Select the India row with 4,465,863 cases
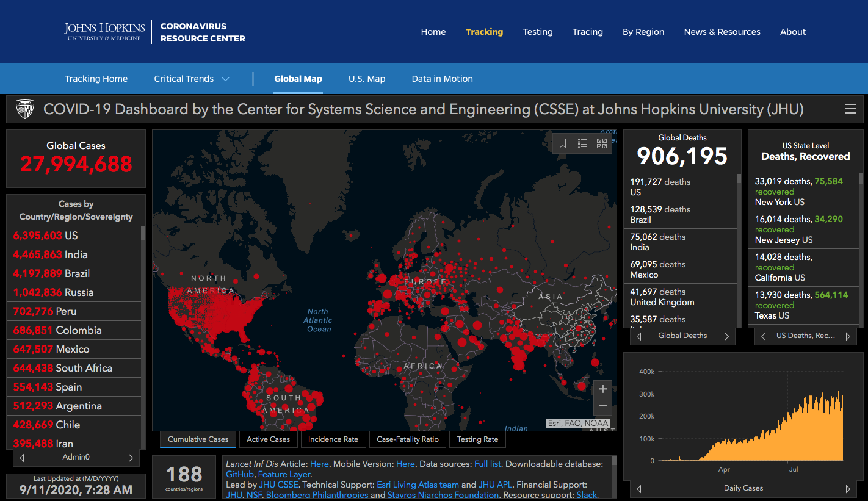The image size is (868, 501). click(73, 254)
